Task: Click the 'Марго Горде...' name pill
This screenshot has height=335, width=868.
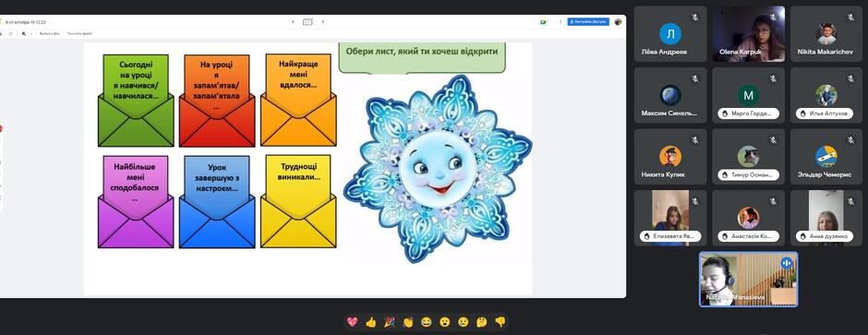Action: click(749, 114)
